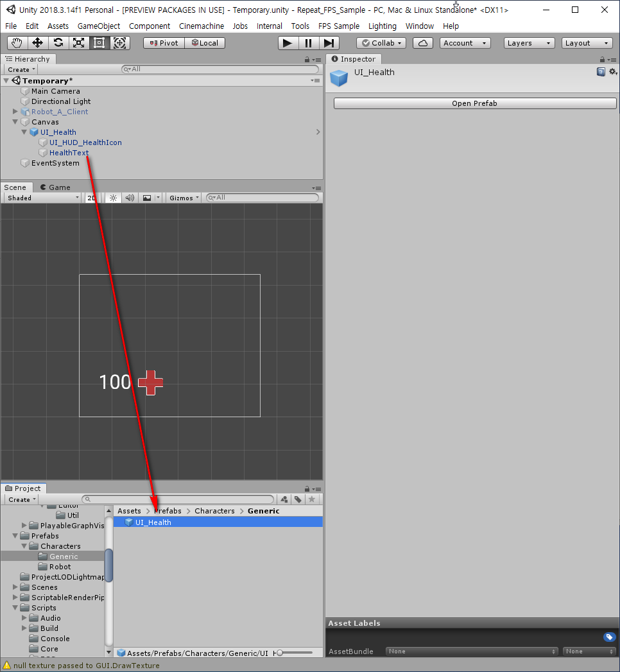The image size is (620, 672).
Task: Open the Layout dropdown
Action: [x=587, y=43]
